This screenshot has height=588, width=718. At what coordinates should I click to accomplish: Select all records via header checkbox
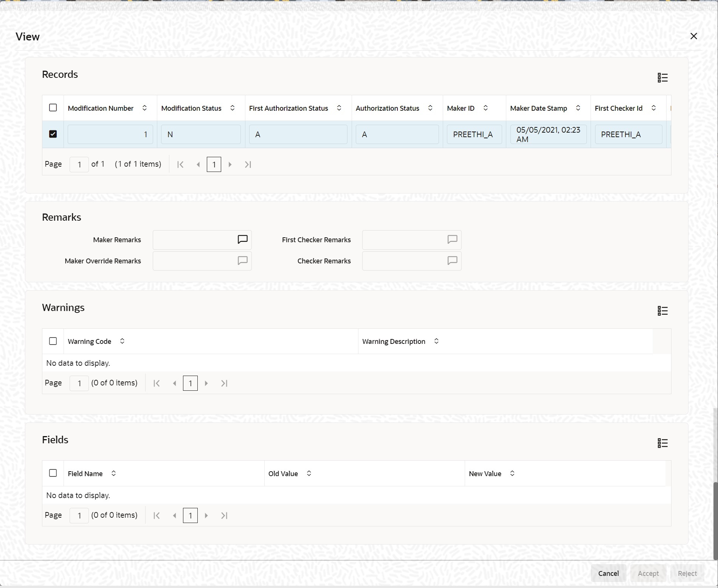click(53, 108)
